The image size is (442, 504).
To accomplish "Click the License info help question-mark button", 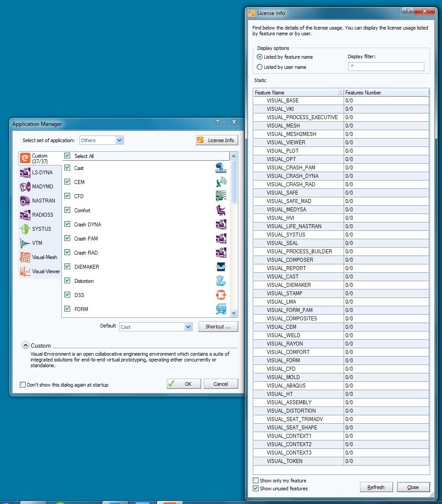I will coord(408,11).
